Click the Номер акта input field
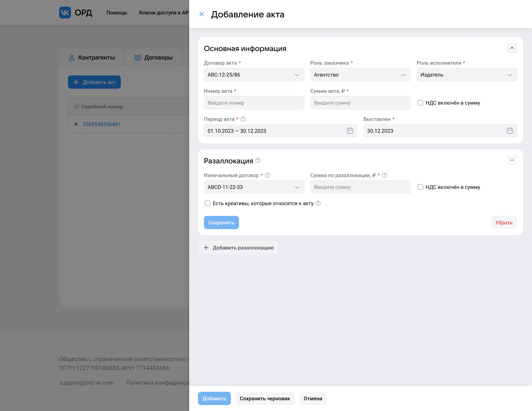The height and width of the screenshot is (411, 532). [x=254, y=103]
